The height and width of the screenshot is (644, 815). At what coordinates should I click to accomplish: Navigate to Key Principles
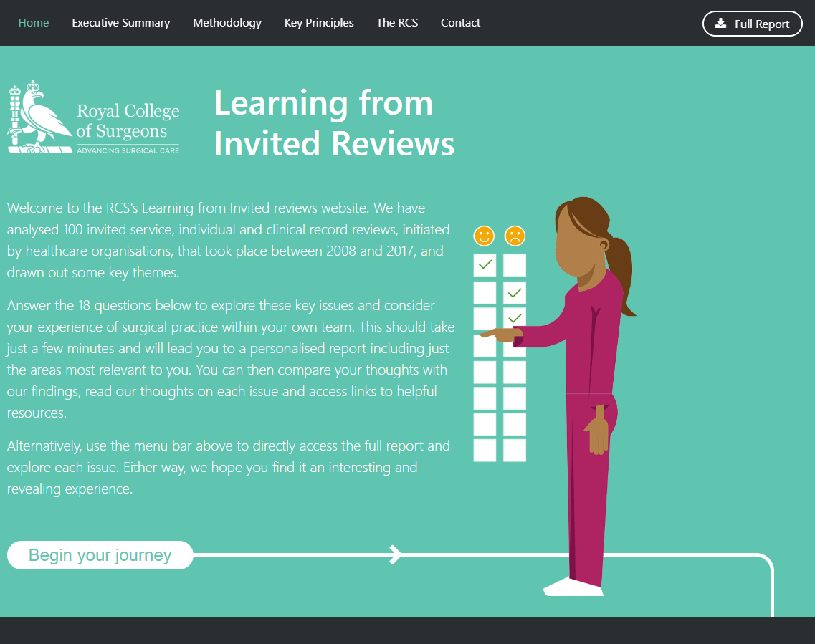[319, 23]
